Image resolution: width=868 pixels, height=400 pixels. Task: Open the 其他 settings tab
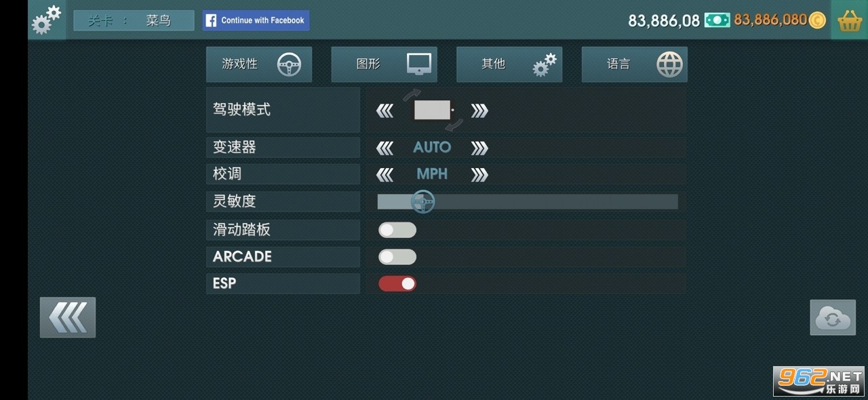click(x=509, y=64)
